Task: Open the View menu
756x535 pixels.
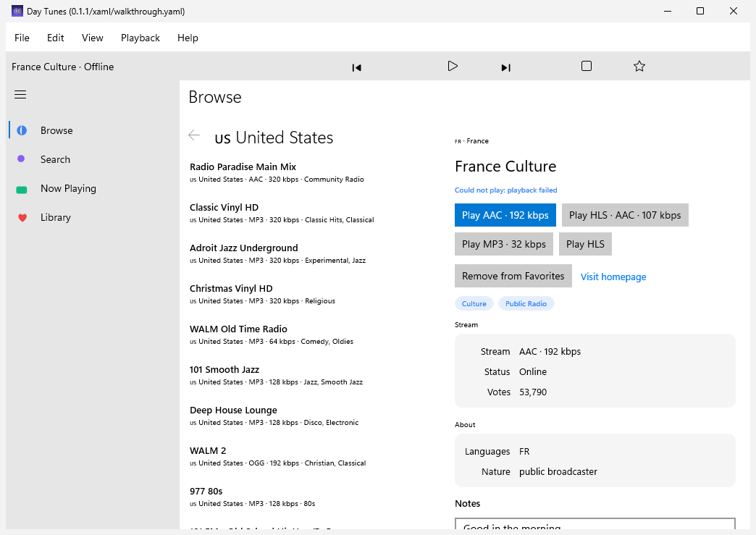Action: (x=92, y=38)
